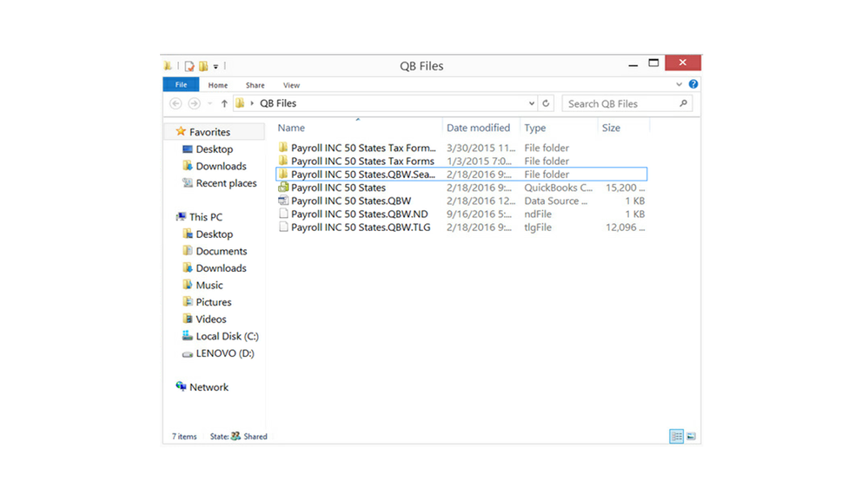Click the blank file icon of the .QBW.ND file
Image resolution: width=868 pixels, height=488 pixels.
pyautogui.click(x=283, y=214)
